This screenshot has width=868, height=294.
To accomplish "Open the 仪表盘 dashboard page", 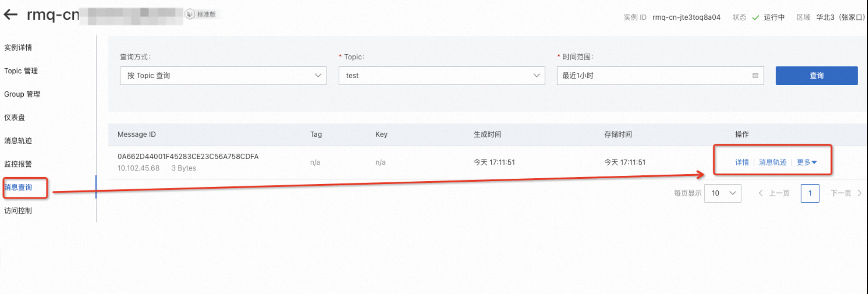I will (x=15, y=117).
